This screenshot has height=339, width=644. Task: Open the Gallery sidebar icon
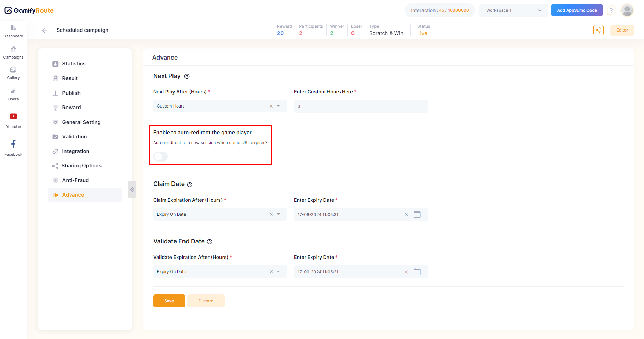click(13, 70)
